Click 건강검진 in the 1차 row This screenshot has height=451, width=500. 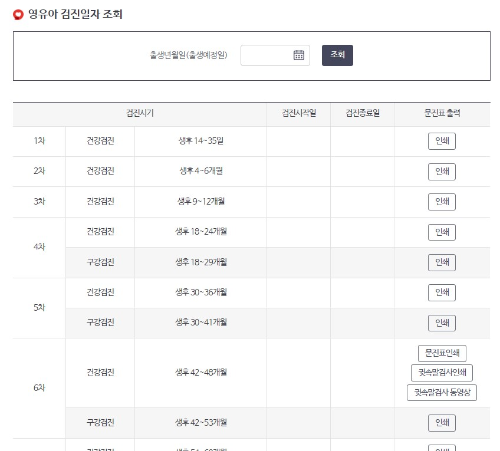[x=100, y=141]
